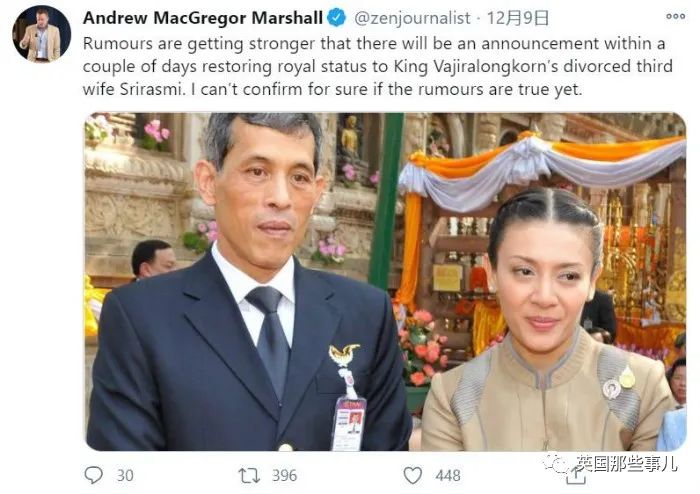The image size is (700, 494).
Task: Retweet using the retweet arrows icon
Action: [x=249, y=475]
